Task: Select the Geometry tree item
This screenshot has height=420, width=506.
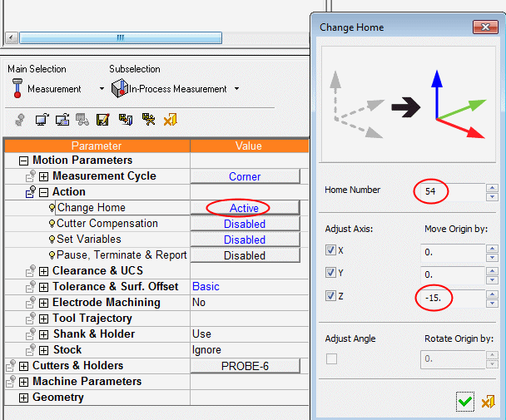Action: tap(57, 398)
